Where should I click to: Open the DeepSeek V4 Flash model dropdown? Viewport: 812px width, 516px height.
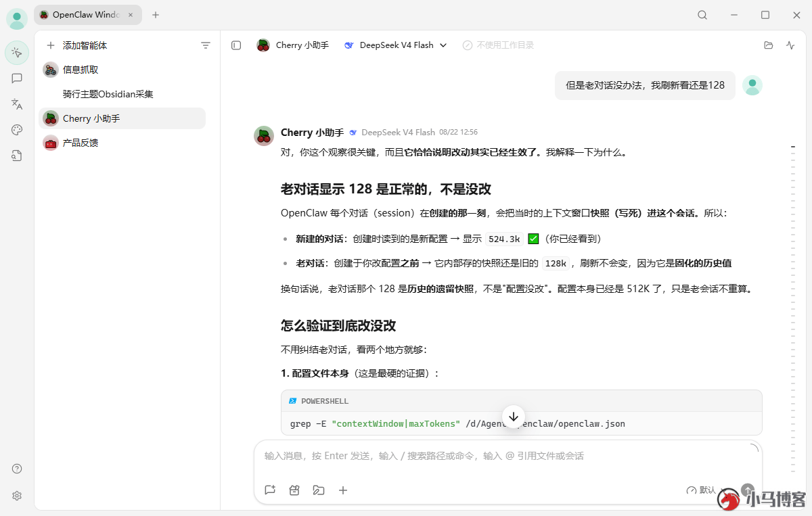point(396,45)
